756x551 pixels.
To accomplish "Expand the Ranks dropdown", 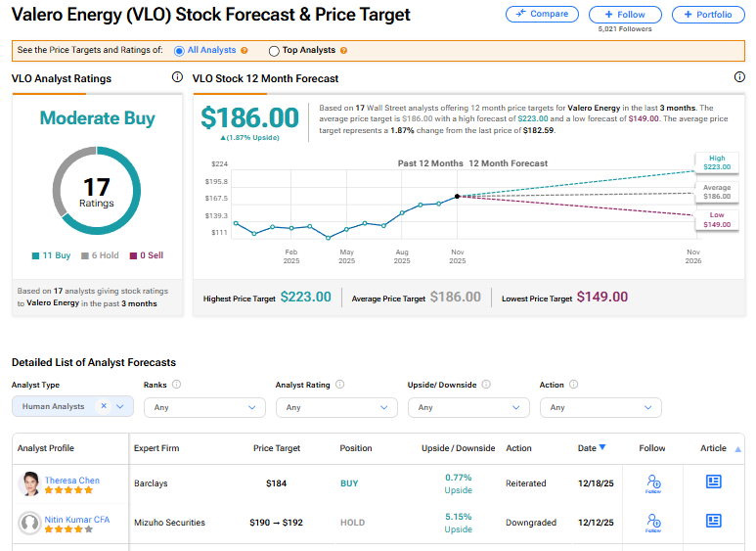I will point(203,407).
